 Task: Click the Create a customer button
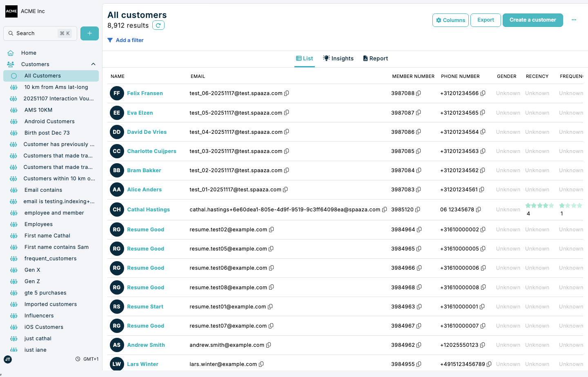click(x=532, y=20)
